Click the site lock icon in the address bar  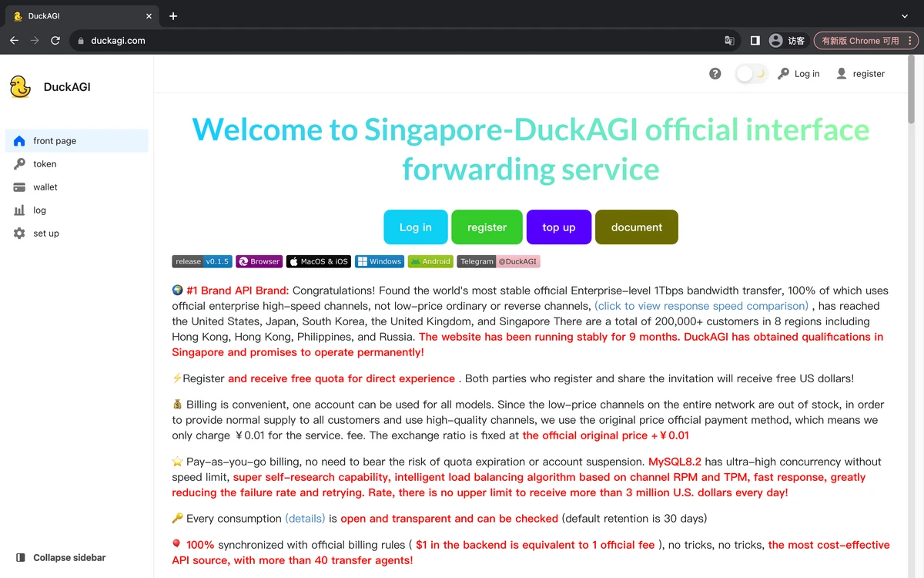(80, 41)
